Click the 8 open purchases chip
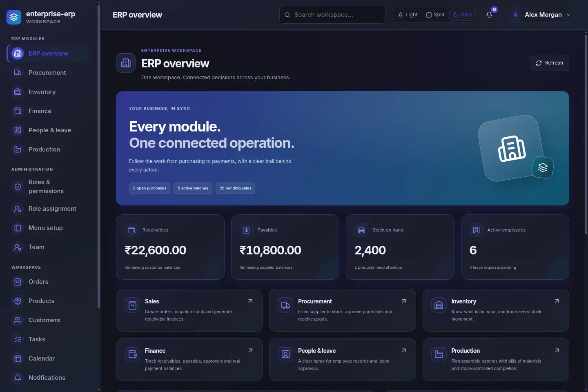Viewport: 588px width, 392px height. pyautogui.click(x=149, y=188)
